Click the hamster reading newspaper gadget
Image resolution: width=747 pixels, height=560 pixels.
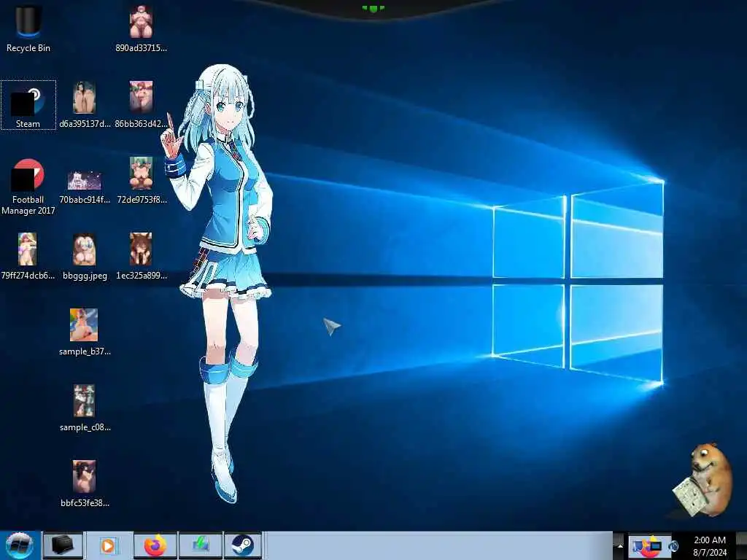point(702,480)
